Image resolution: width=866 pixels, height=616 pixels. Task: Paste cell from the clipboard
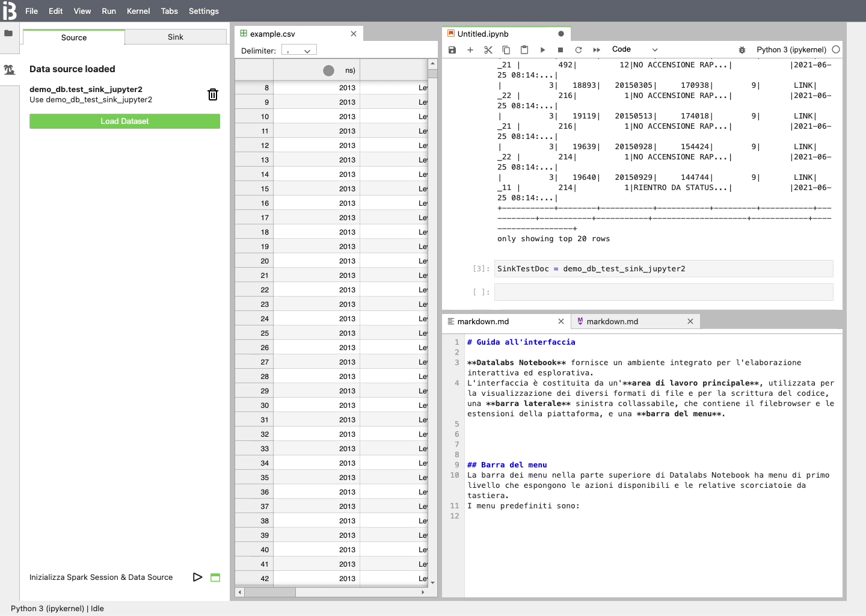coord(524,49)
